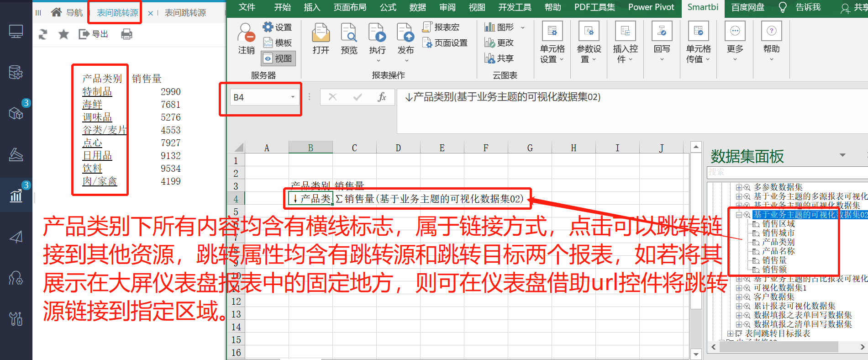The width and height of the screenshot is (868, 360).
Task: Follow the 谷类/麦片 link
Action: tap(104, 130)
